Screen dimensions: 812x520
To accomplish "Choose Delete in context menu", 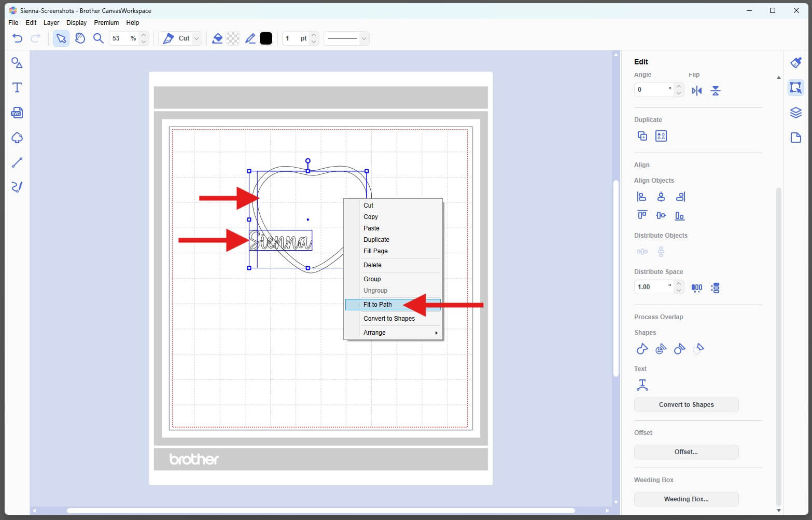I will pos(393,265).
